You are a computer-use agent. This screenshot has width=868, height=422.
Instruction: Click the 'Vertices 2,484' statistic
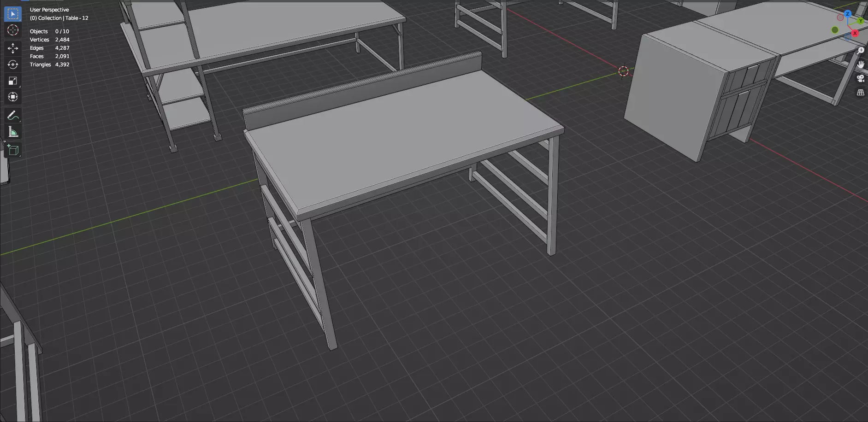49,40
